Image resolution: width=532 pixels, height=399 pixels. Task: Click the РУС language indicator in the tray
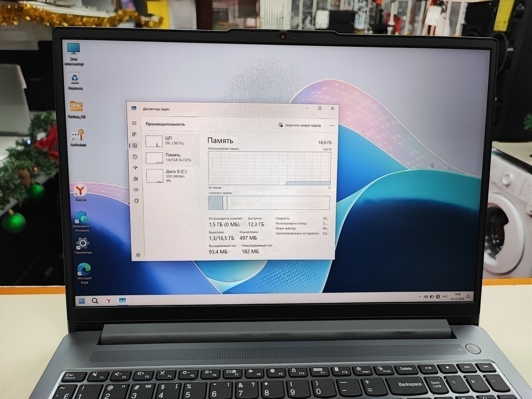click(x=445, y=296)
